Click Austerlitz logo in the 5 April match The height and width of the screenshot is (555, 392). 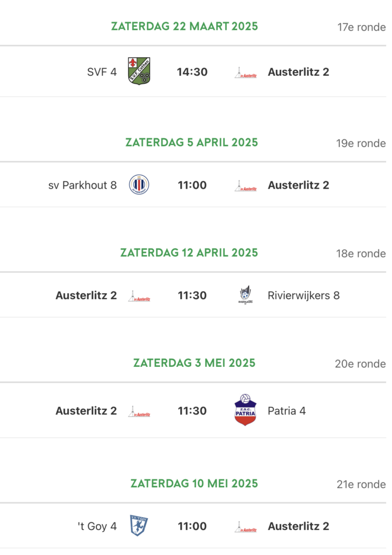point(245,186)
